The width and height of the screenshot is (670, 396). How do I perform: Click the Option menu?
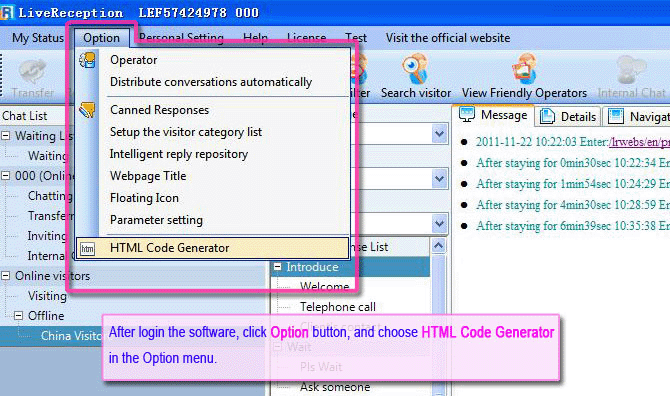coord(102,38)
